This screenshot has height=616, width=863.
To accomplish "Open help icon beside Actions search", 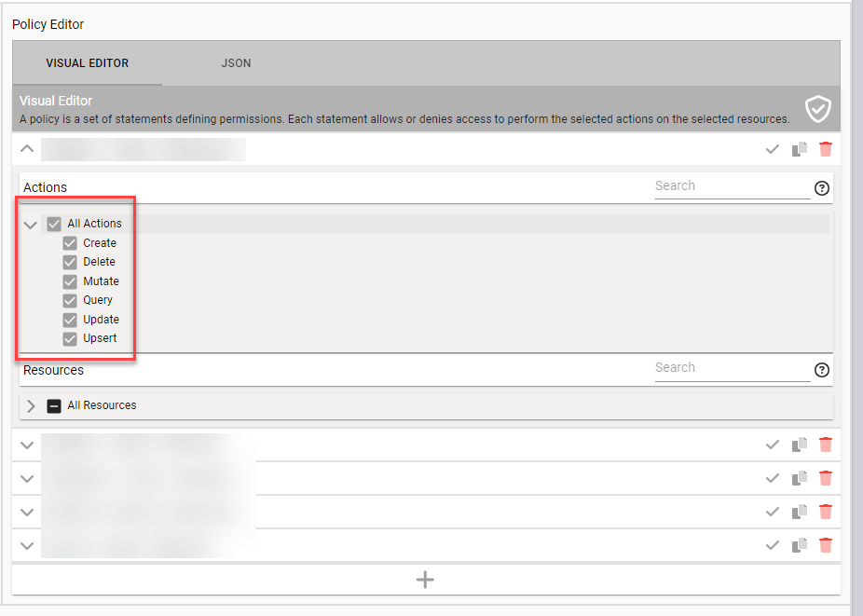I will point(821,188).
